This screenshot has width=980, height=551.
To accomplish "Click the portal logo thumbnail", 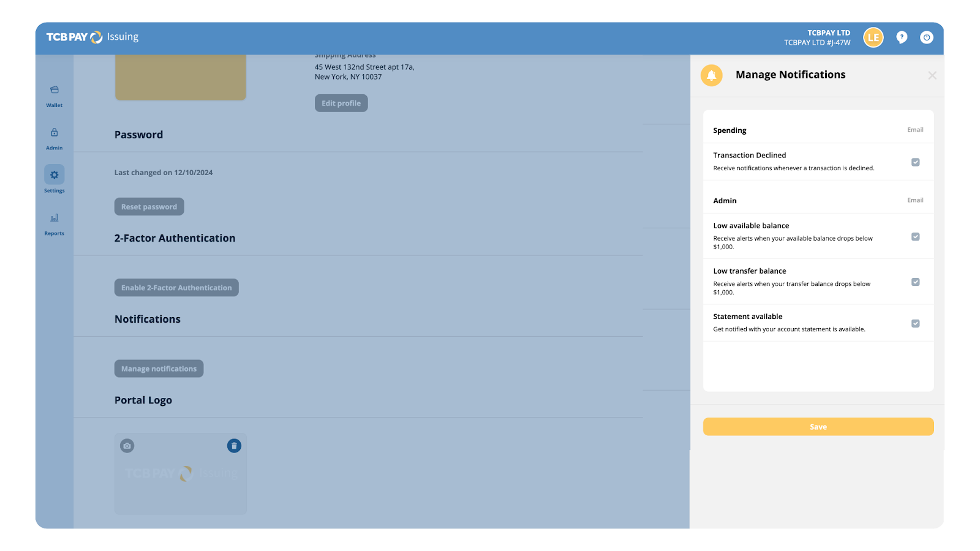I will tap(181, 474).
